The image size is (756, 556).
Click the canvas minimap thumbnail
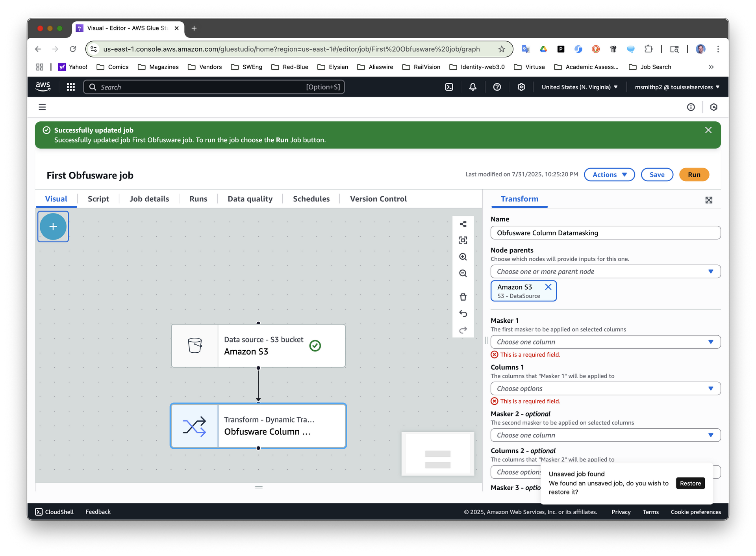click(x=438, y=454)
